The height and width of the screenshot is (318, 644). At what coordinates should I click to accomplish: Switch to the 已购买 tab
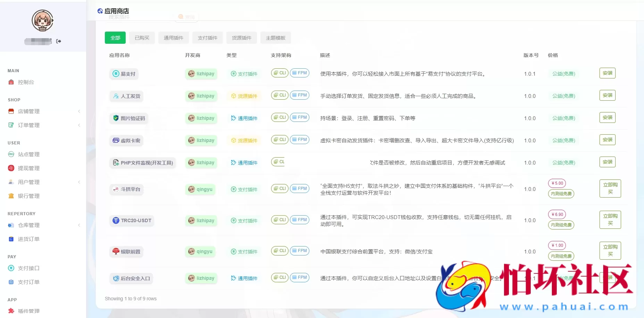click(x=142, y=38)
